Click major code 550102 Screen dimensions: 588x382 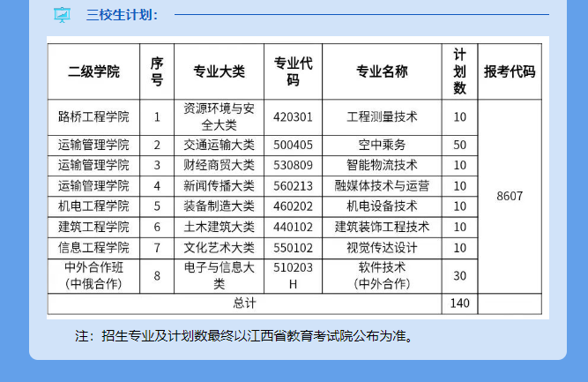(x=293, y=248)
